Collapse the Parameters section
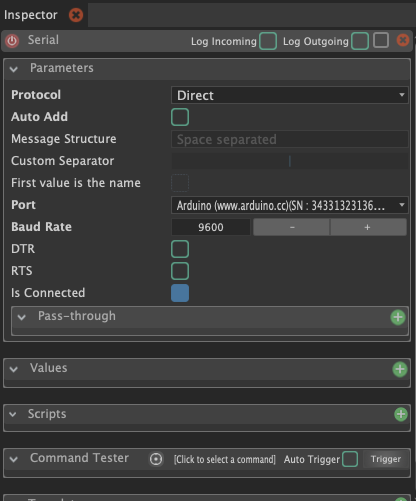Screen dimensions: 416x501 (14, 69)
